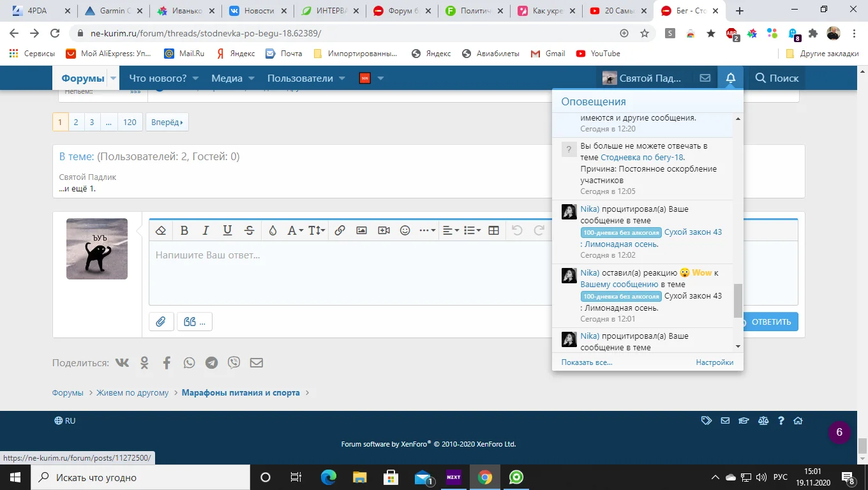Share the thread via the WhatsApp icon
The width and height of the screenshot is (868, 490).
coord(189,362)
